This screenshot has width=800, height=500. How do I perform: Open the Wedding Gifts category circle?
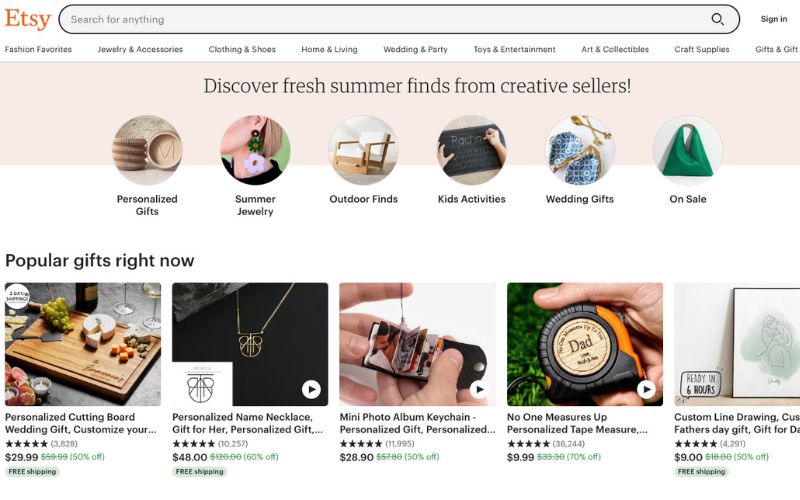click(580, 150)
